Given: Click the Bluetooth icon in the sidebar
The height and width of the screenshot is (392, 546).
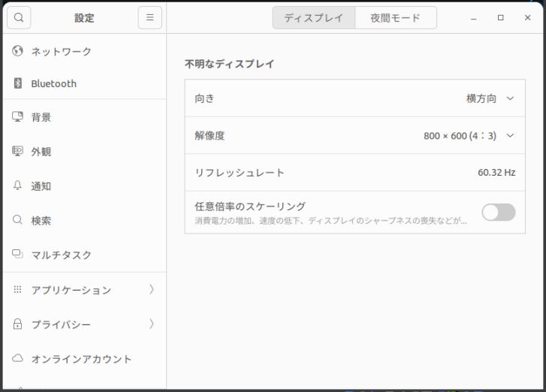Looking at the screenshot, I should point(17,83).
